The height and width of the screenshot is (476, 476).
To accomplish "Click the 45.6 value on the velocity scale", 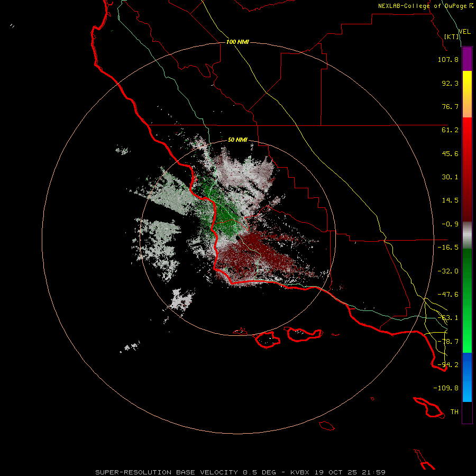I will coord(450,153).
